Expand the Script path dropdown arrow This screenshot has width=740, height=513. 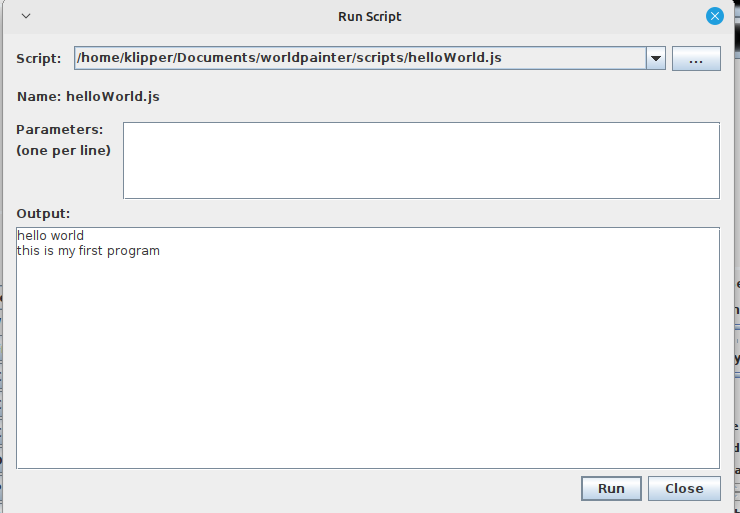pyautogui.click(x=656, y=58)
